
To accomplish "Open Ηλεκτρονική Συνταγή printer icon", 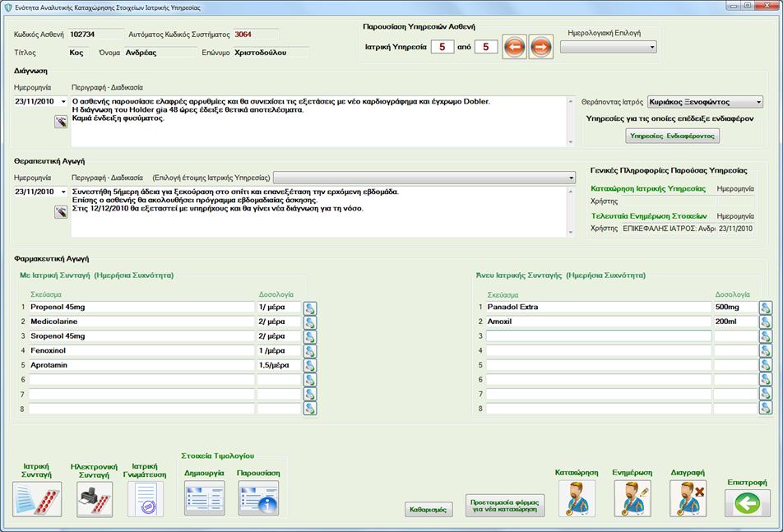I will click(95, 499).
